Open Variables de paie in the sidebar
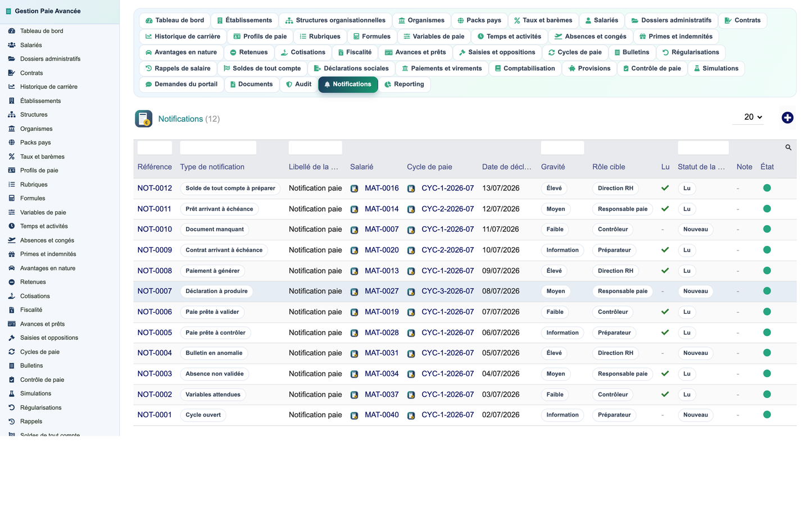 click(x=43, y=212)
